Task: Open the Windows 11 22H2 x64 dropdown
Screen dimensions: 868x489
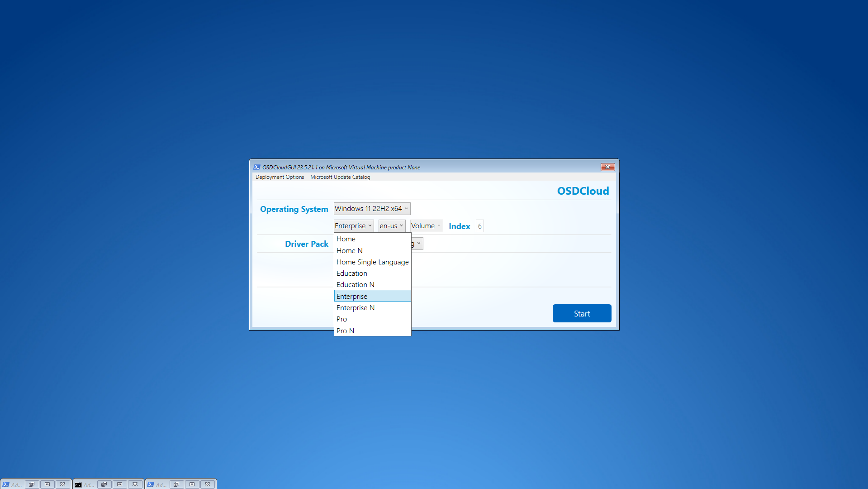Action: (x=372, y=209)
